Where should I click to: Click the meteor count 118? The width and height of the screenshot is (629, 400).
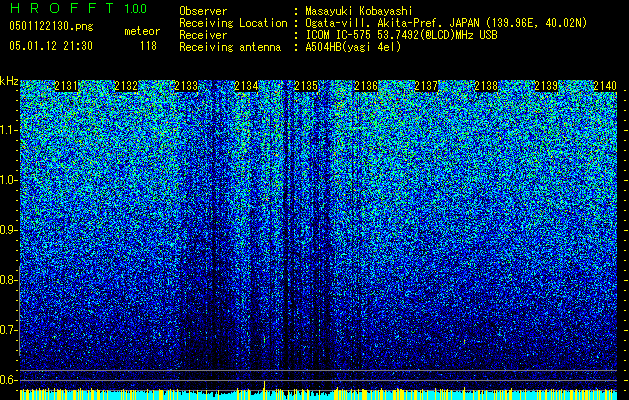148,46
